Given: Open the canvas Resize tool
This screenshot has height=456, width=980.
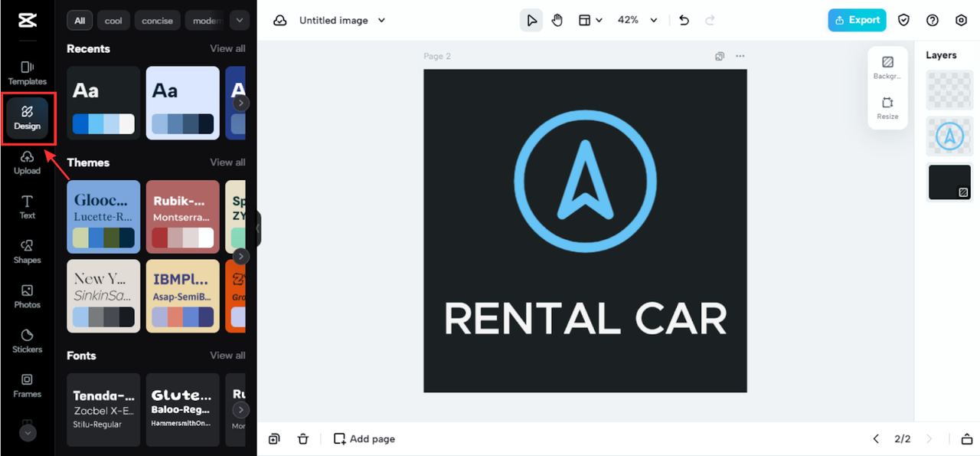Looking at the screenshot, I should 887,108.
